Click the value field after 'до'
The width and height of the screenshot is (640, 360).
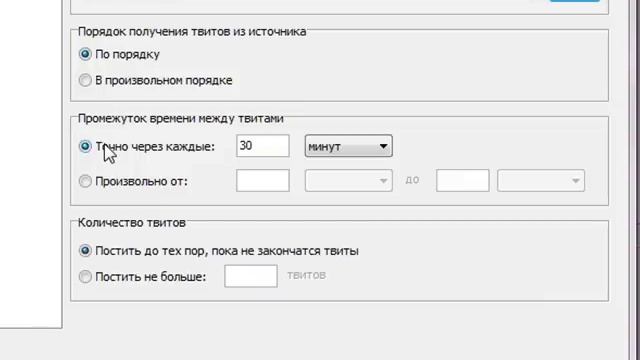pos(462,180)
